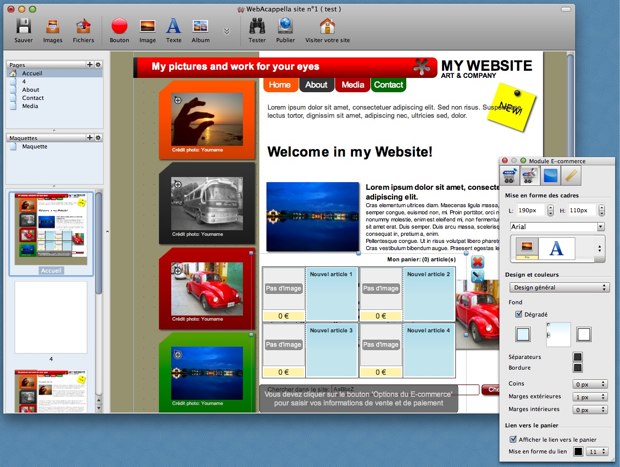This screenshot has height=467, width=620.
Task: Select the Accueil page in Pages list
Action: 54,73
